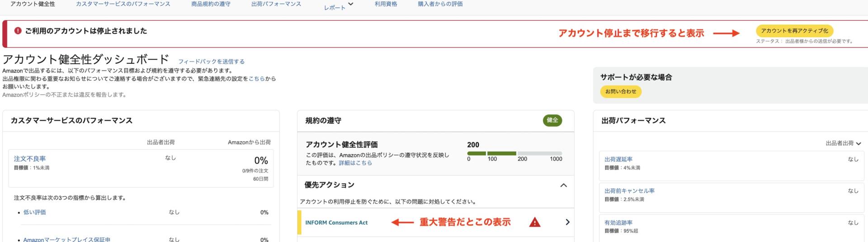The image size is (868, 242).
Task: Click the 0/9件の注文 text
Action: coord(255,171)
